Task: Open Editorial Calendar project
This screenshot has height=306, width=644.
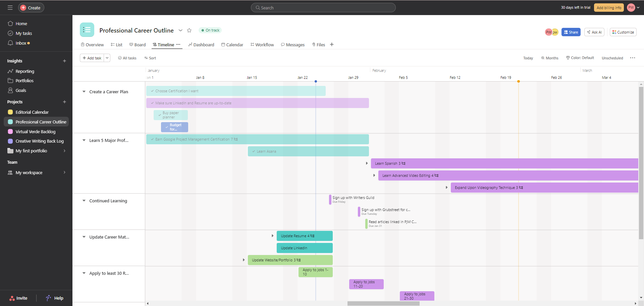Action: pyautogui.click(x=32, y=112)
